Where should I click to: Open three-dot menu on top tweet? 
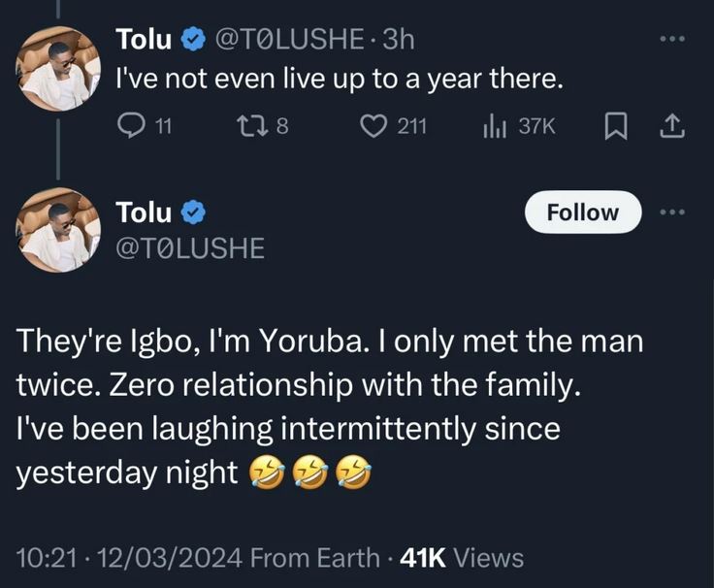pyautogui.click(x=671, y=39)
